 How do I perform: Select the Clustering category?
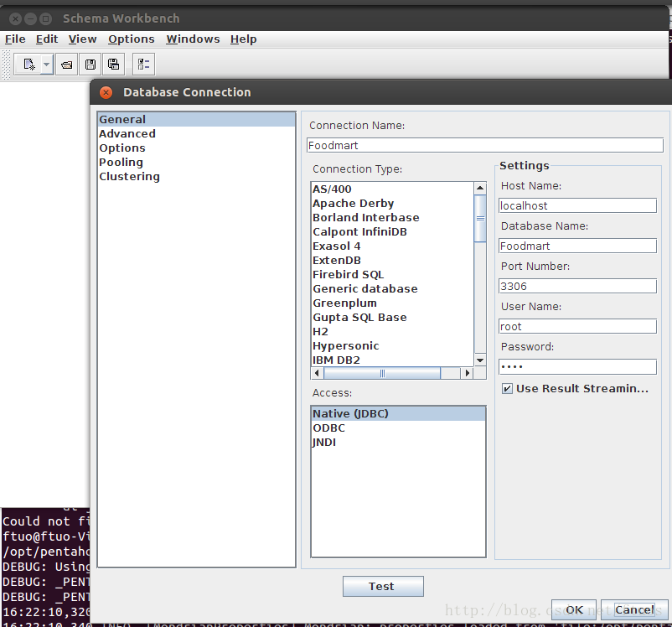pos(196,176)
